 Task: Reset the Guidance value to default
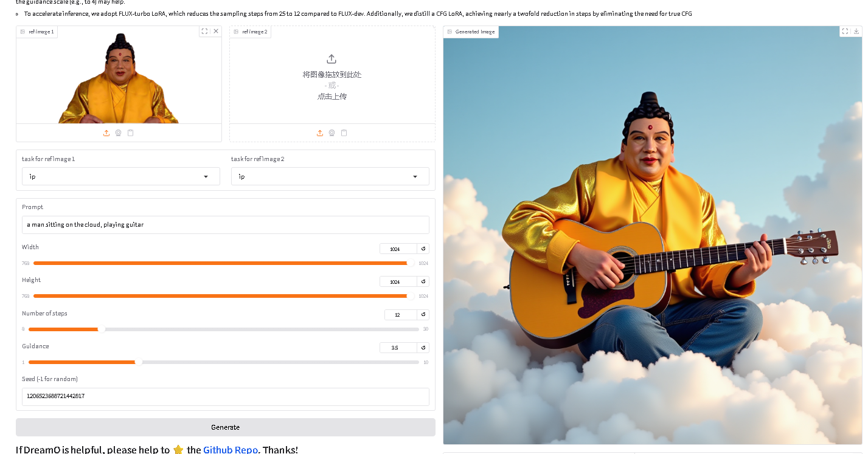point(423,348)
